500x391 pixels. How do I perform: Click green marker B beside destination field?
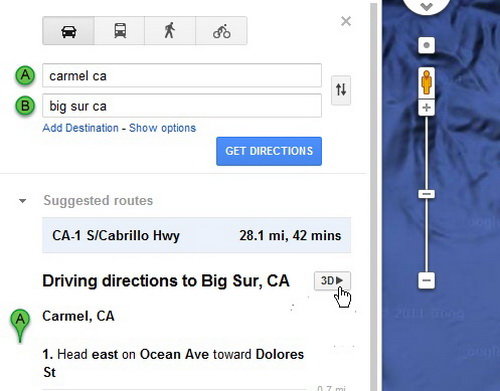(25, 106)
